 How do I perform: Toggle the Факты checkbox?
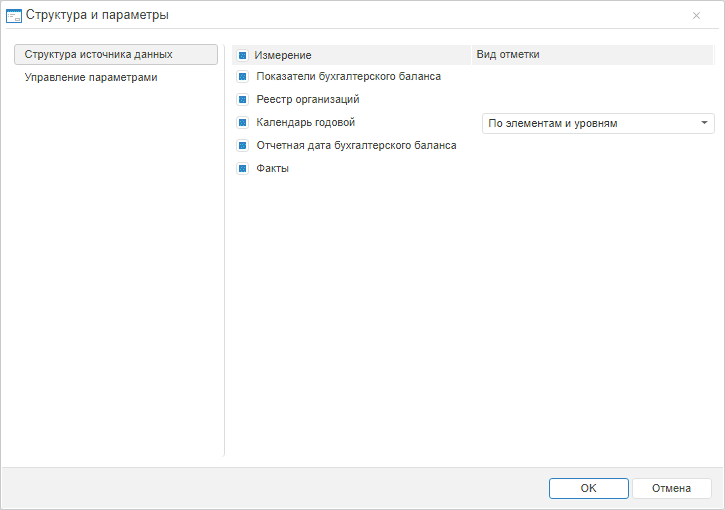click(242, 168)
